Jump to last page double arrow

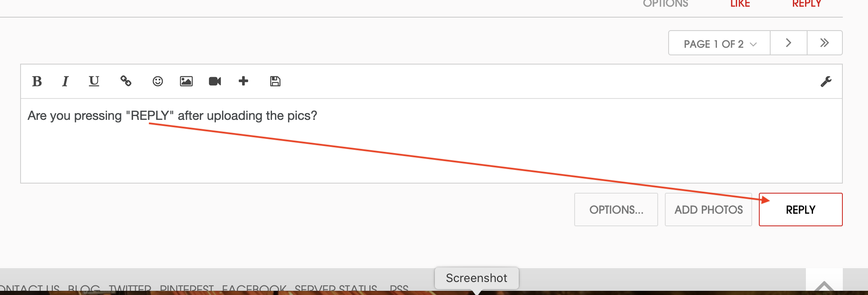pos(825,43)
